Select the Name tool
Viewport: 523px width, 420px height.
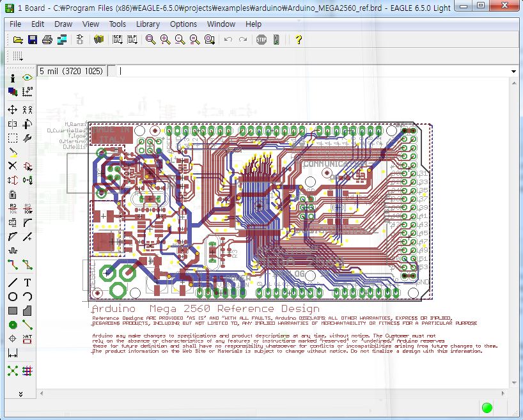coord(13,209)
